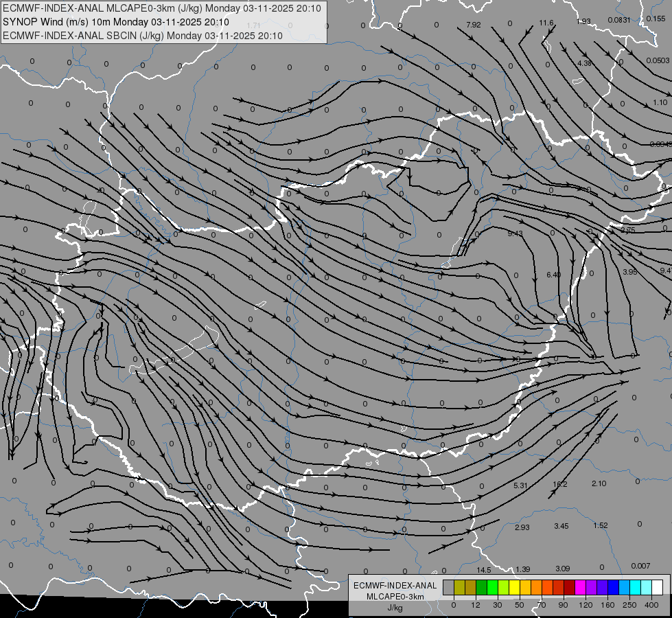This screenshot has height=618, width=672.
Task: Select the map value 1.10
Action: 660,102
